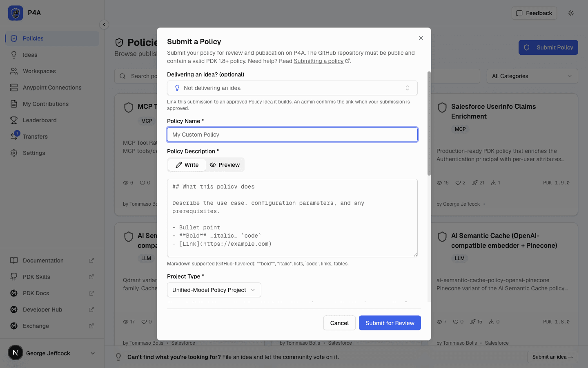Click the PDK Skills icon
The width and height of the screenshot is (588, 368).
click(x=14, y=277)
